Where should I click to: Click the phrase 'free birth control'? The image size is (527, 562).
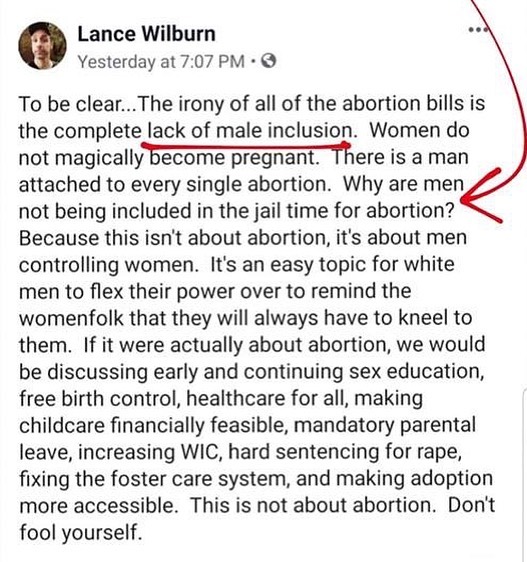pyautogui.click(x=100, y=399)
